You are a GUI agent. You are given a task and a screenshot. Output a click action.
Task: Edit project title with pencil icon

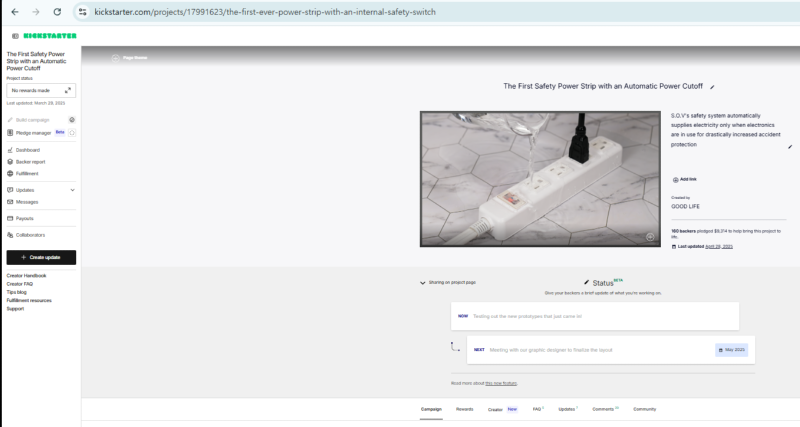712,87
